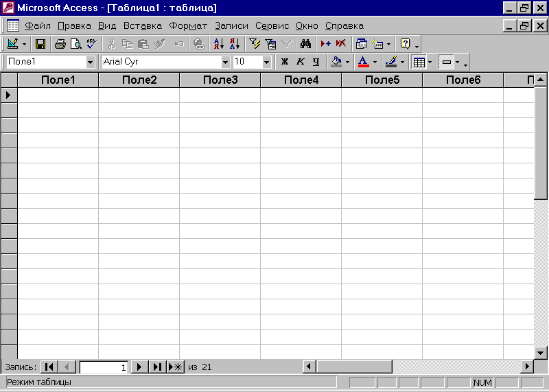Click the Paste clipboard icon
Viewport: 549px width, 392px height.
pyautogui.click(x=143, y=44)
